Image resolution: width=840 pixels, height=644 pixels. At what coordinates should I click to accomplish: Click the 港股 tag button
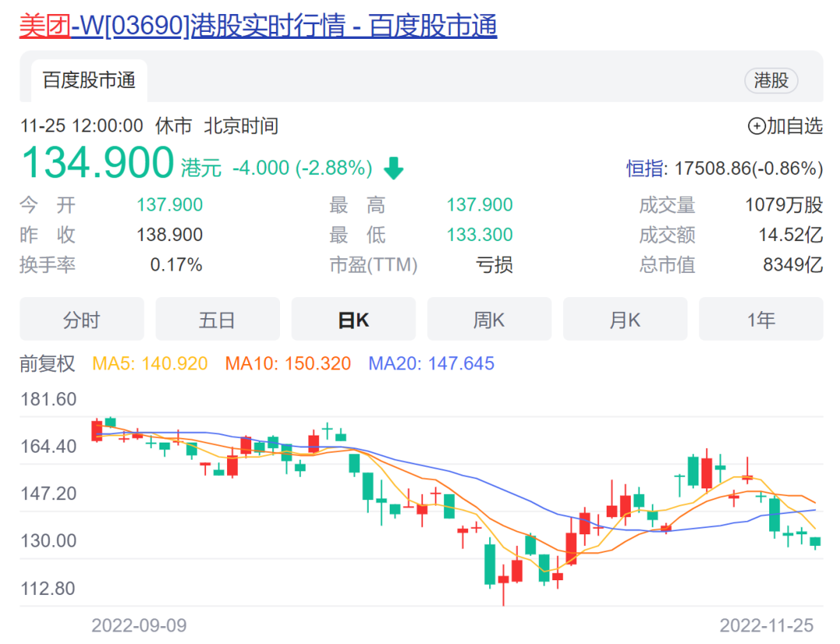(771, 80)
